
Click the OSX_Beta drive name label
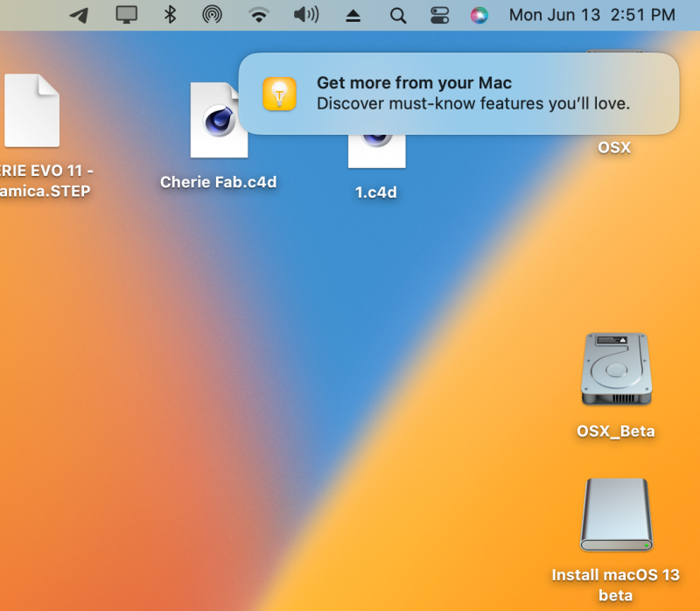(616, 431)
